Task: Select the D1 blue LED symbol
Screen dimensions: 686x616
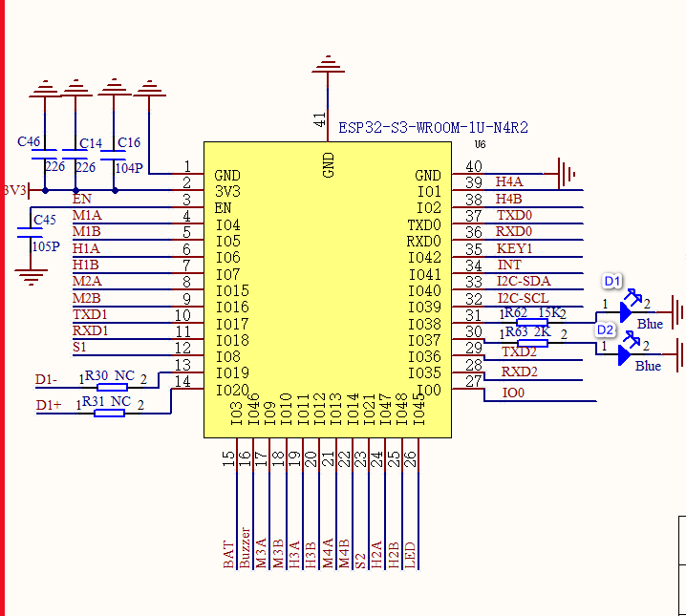Action: coord(629,306)
